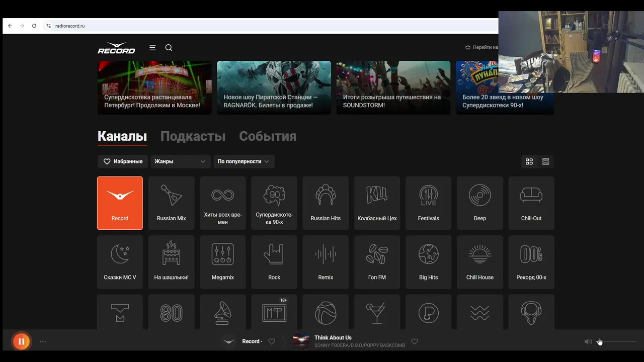The image size is (644, 362).
Task: Play the Хиты всех времен channel
Action: click(x=223, y=203)
